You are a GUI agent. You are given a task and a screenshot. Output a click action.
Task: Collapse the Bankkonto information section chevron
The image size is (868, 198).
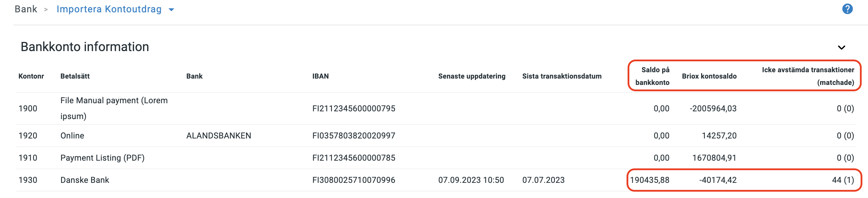(841, 48)
